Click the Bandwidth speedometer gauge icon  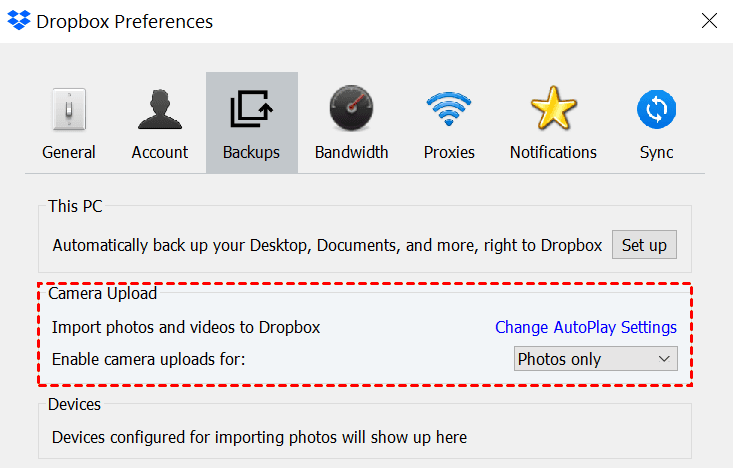coord(351,110)
